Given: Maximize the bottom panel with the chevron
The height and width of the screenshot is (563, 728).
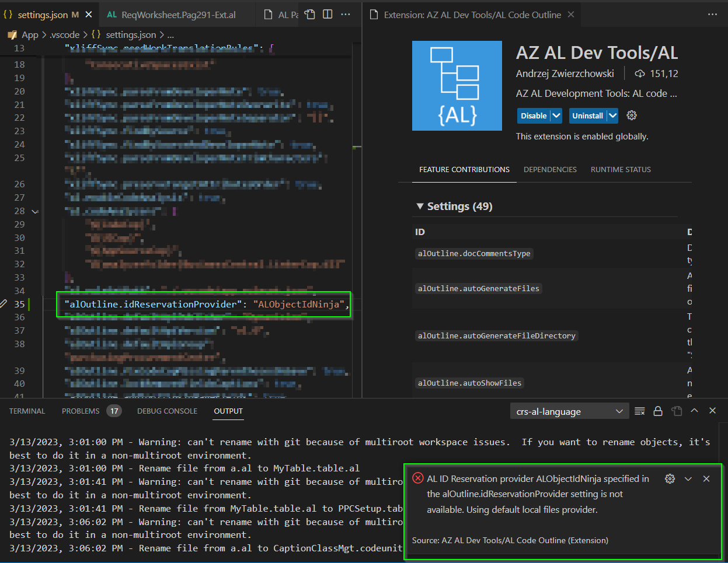Looking at the screenshot, I should [x=694, y=411].
